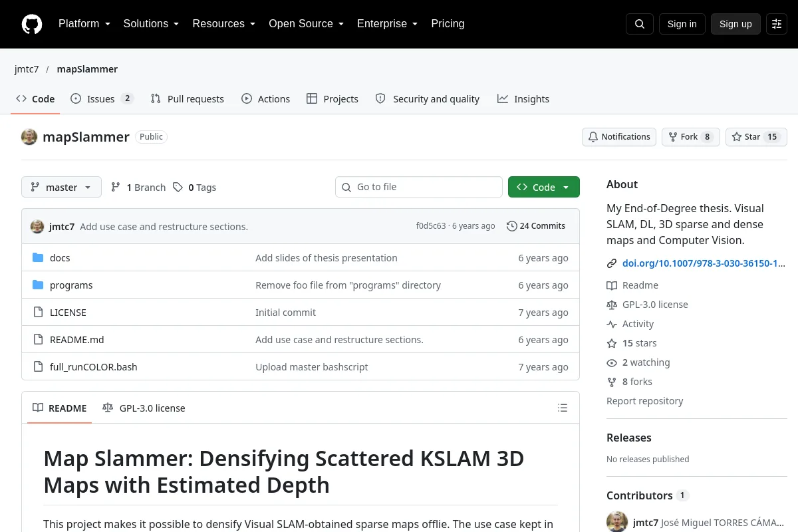Click the author avatar in latest commit row
The width and height of the screenshot is (798, 532).
[x=37, y=226]
